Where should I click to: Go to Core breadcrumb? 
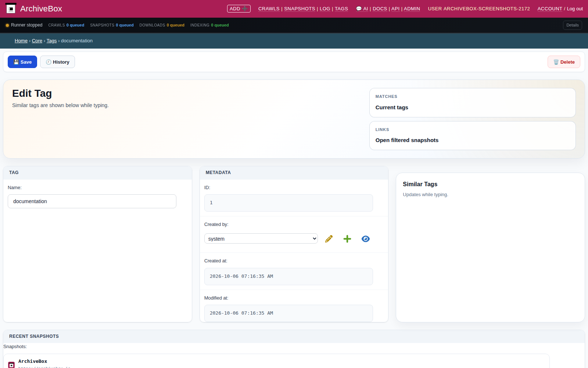pos(37,41)
